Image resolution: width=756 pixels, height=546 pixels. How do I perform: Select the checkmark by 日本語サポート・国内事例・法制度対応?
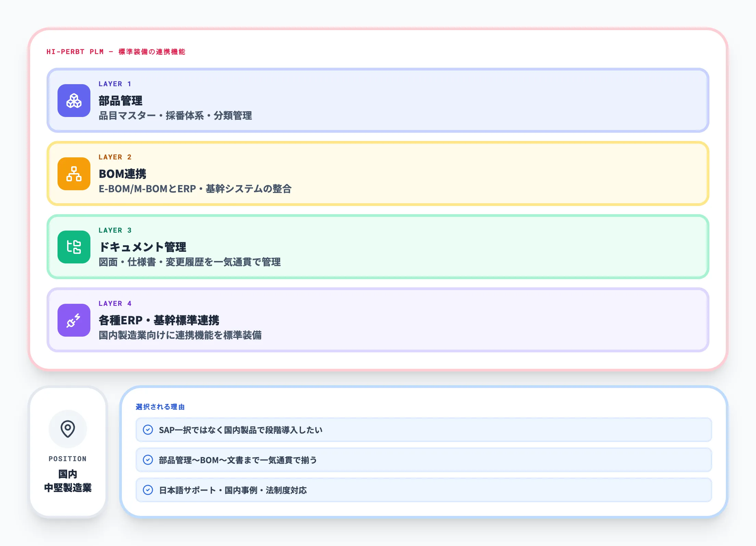click(x=148, y=490)
